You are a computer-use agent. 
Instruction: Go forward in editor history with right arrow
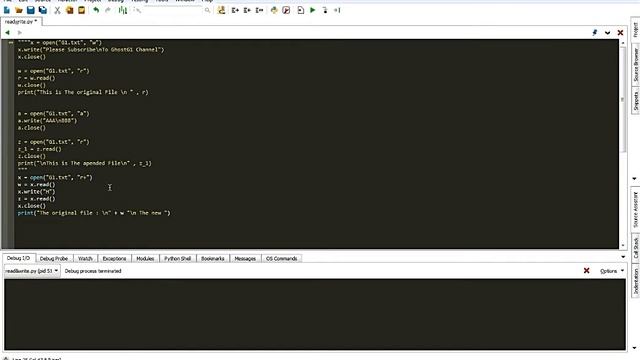coord(19,33)
